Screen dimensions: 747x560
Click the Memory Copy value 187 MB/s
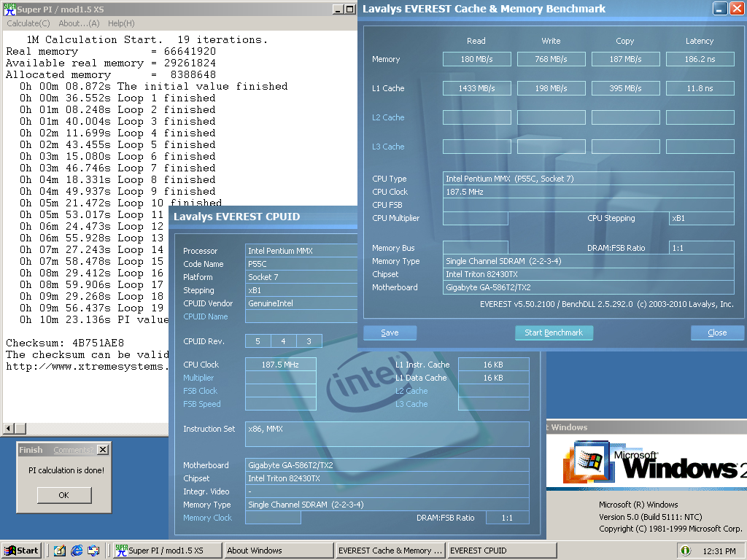tap(625, 59)
